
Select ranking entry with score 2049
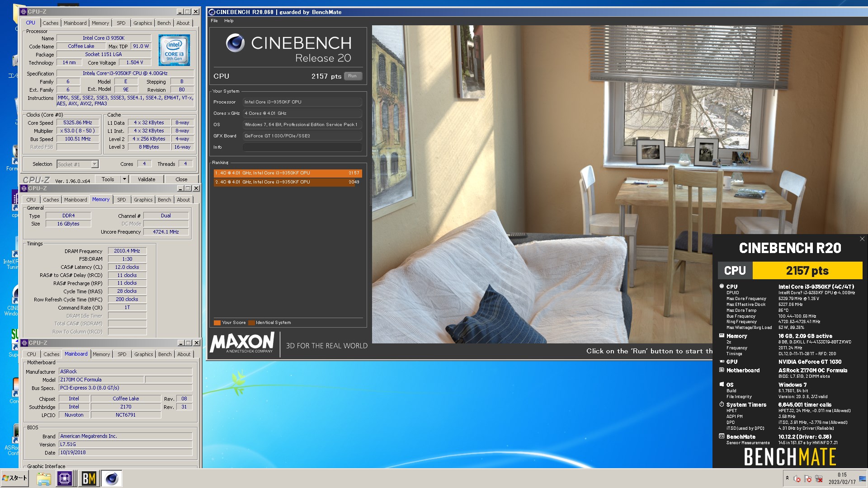(288, 182)
